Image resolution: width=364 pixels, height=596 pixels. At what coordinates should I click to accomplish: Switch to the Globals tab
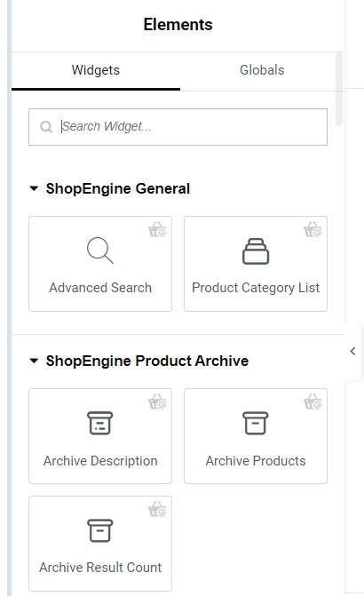click(x=262, y=70)
